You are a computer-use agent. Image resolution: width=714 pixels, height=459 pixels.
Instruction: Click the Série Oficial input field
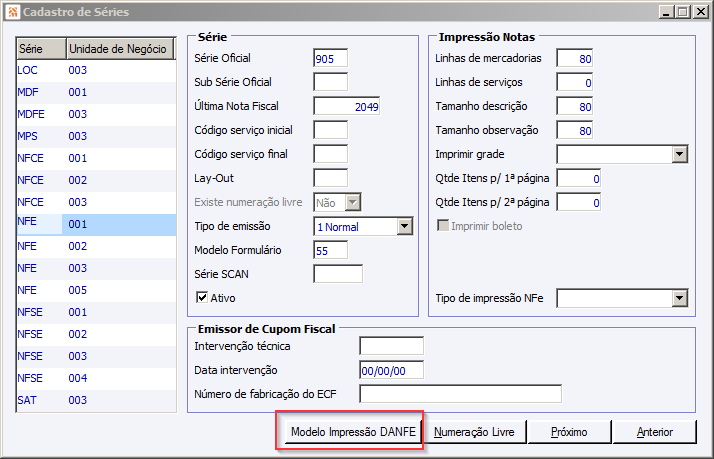pos(330,59)
